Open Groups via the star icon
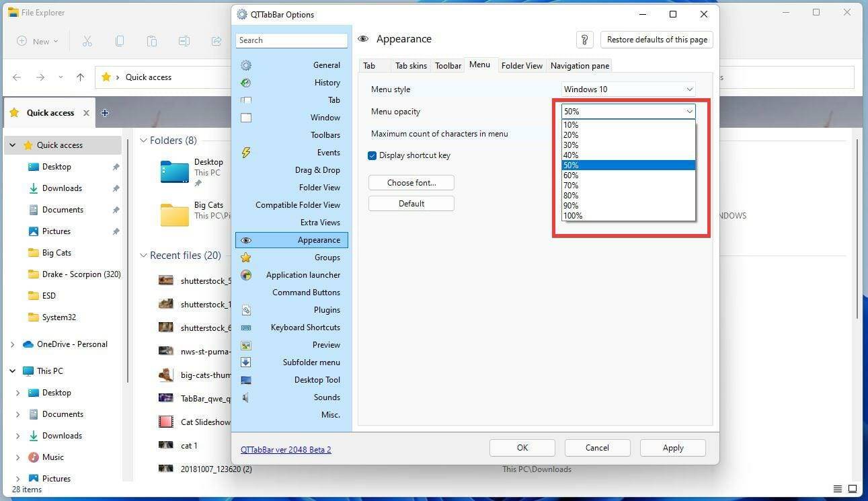Image resolution: width=868 pixels, height=501 pixels. click(x=245, y=257)
